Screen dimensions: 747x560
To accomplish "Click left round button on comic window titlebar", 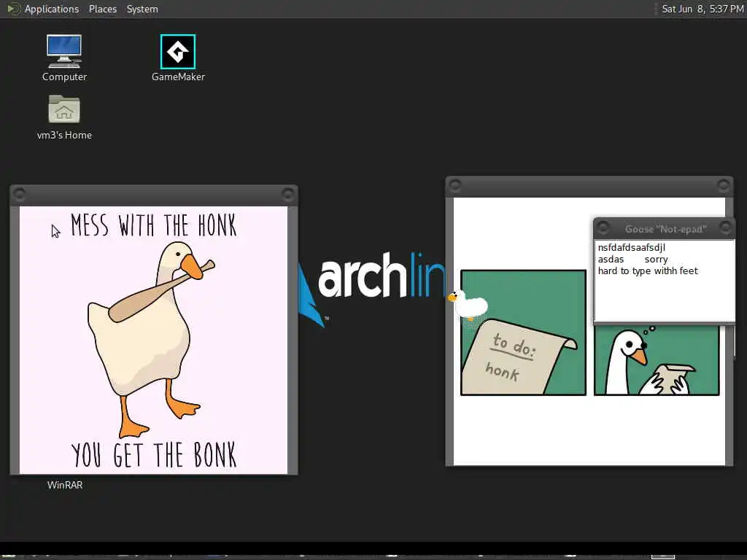I will [455, 185].
